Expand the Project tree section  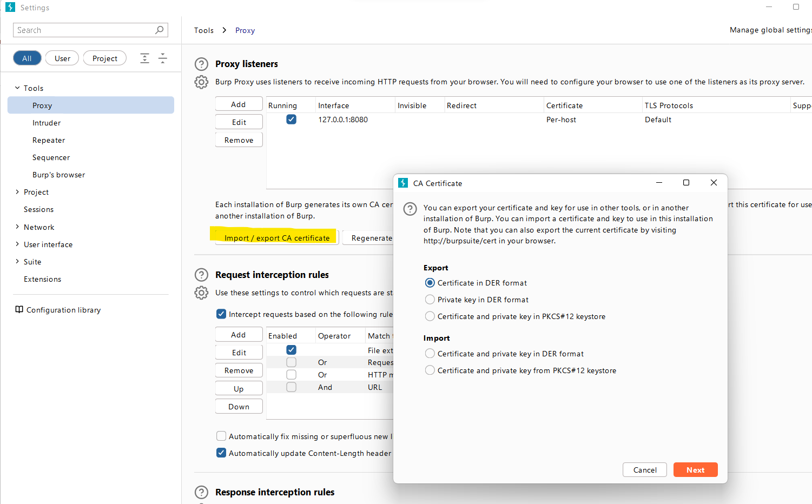point(17,191)
